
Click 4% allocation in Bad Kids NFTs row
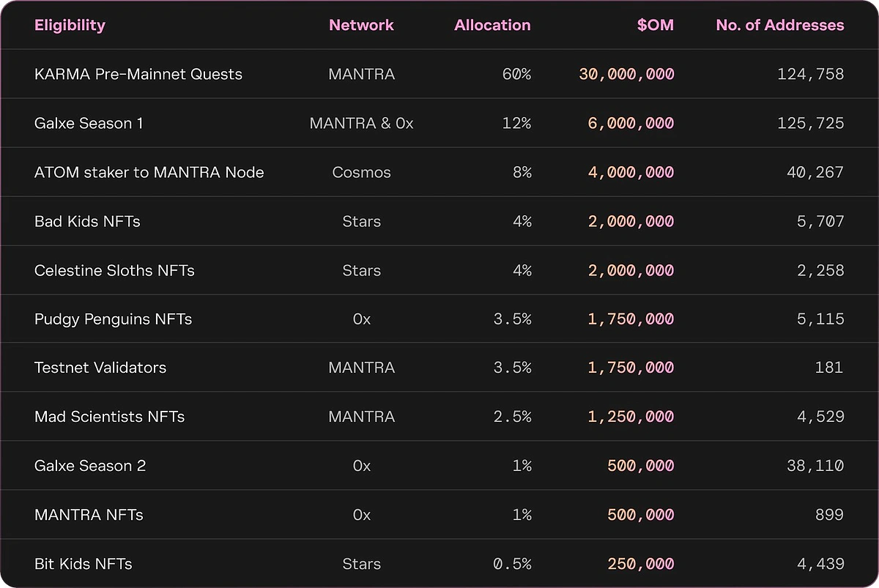click(x=522, y=221)
